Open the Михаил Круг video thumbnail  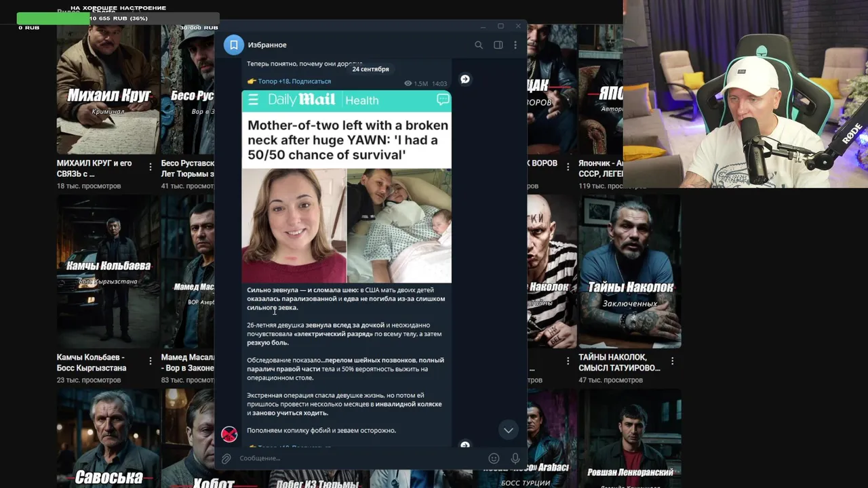pyautogui.click(x=108, y=89)
